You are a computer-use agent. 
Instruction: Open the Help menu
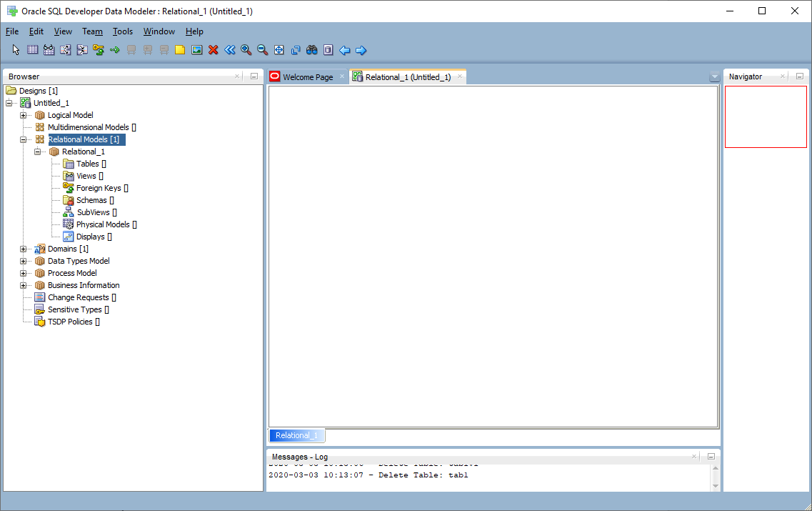[x=194, y=31]
